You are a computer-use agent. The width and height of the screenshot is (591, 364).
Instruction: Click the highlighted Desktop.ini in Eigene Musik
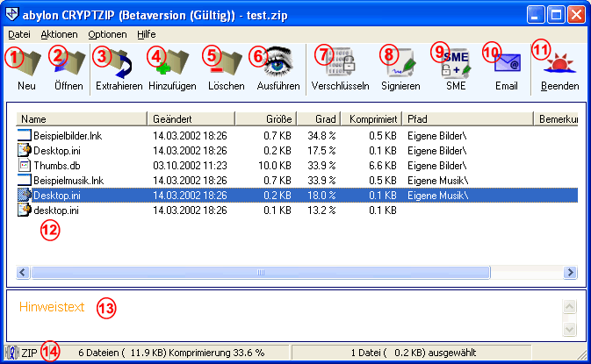pyautogui.click(x=297, y=196)
